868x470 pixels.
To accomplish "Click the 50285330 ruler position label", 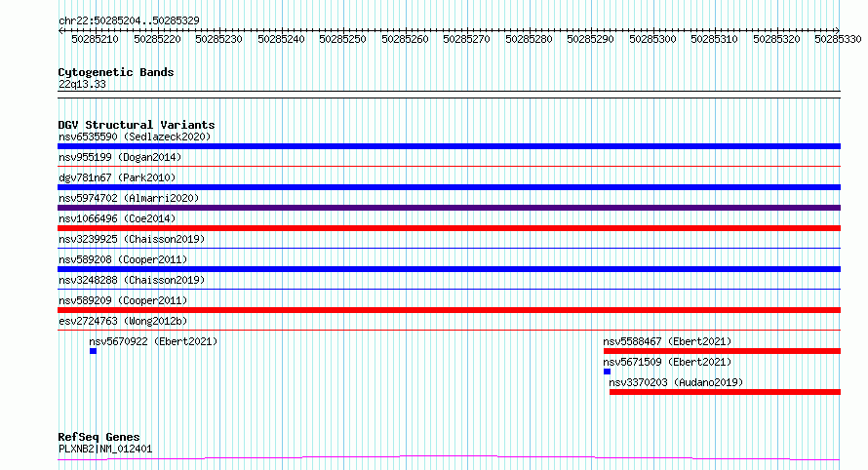I will (x=839, y=39).
